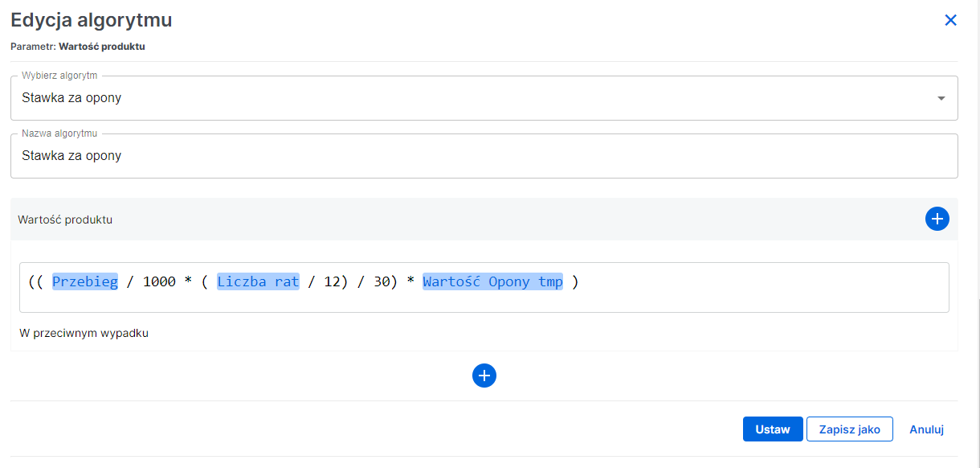Click Anuluj to cancel editing
Screen dimensions: 980x468
925,429
